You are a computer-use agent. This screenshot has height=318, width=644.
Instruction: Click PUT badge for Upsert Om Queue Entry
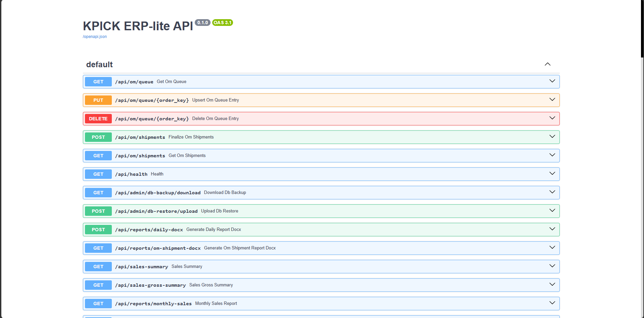click(98, 100)
